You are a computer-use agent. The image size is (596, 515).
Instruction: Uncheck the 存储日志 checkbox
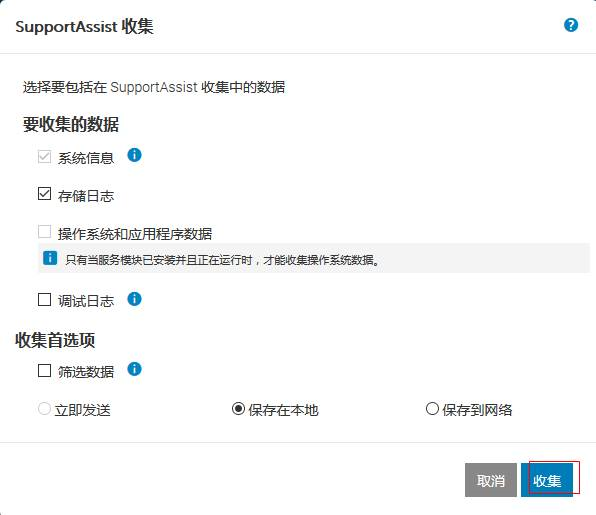pyautogui.click(x=44, y=193)
